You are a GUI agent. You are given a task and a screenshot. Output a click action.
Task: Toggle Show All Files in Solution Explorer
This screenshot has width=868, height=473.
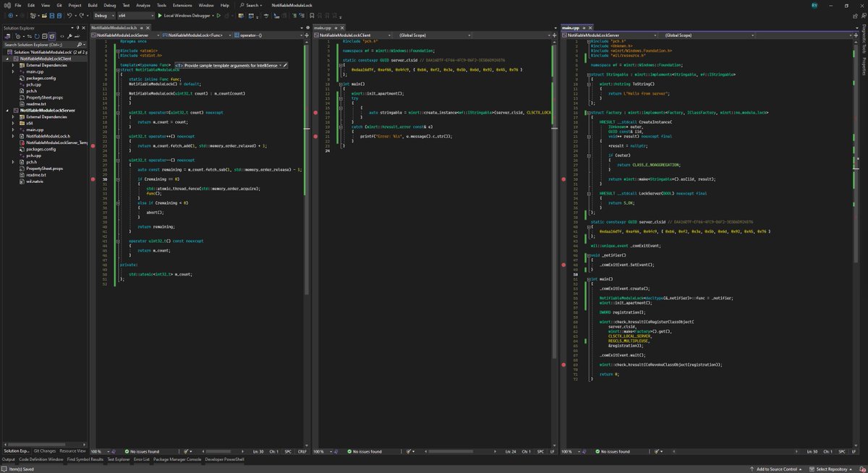[52, 36]
